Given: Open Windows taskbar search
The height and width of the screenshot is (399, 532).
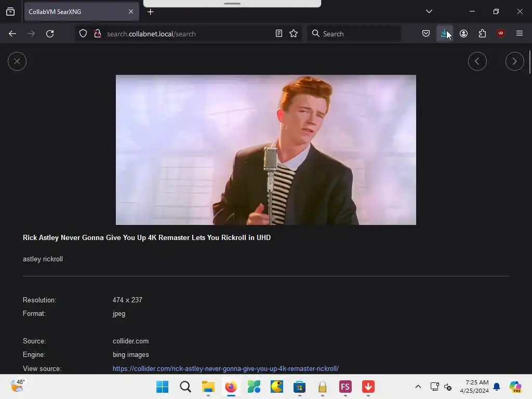Looking at the screenshot, I should (x=185, y=387).
